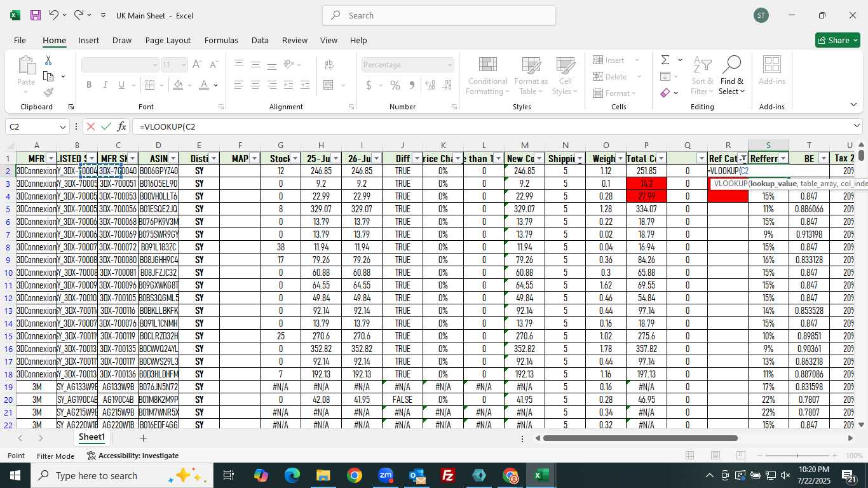Expand the formula bar
Image resolution: width=868 pixels, height=488 pixels.
click(x=857, y=126)
